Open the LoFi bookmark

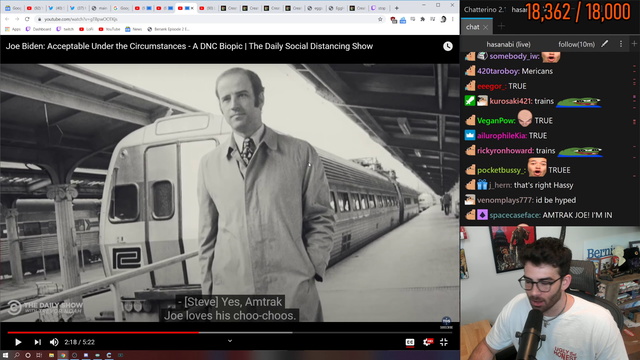coord(86,29)
